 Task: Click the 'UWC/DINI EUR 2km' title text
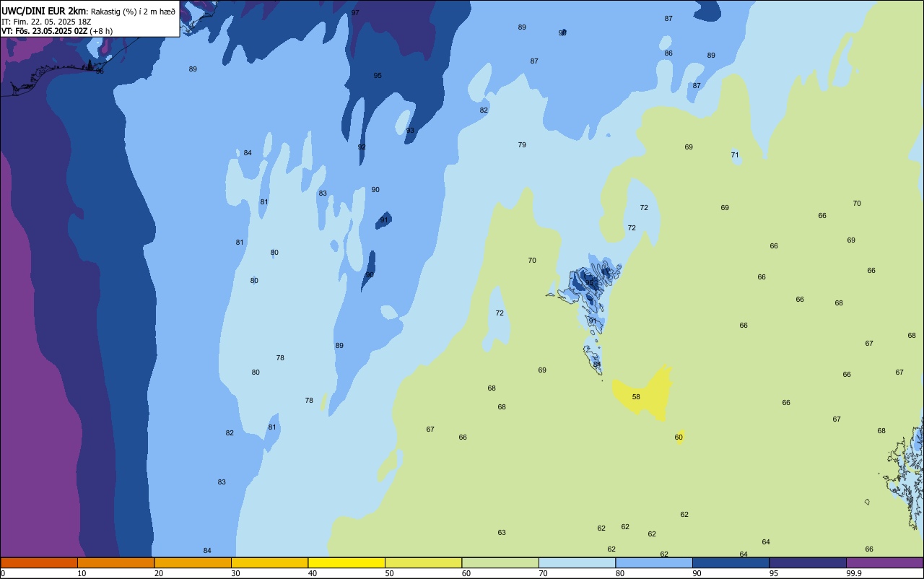point(43,11)
